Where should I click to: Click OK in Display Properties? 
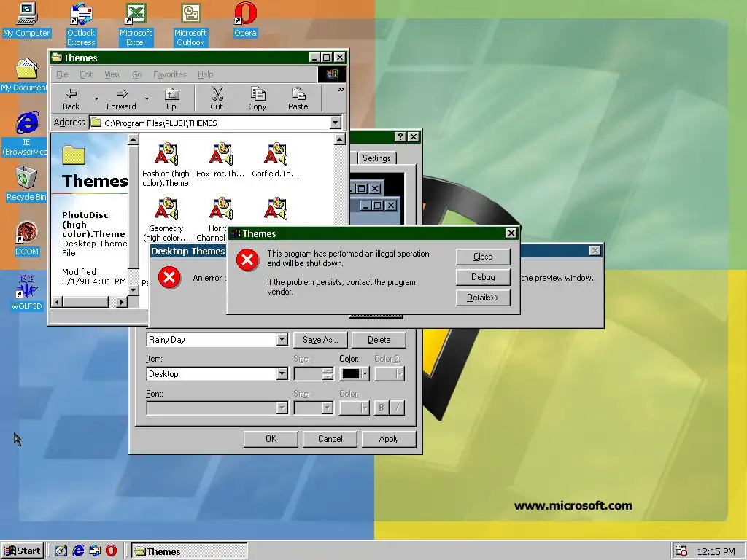[271, 439]
